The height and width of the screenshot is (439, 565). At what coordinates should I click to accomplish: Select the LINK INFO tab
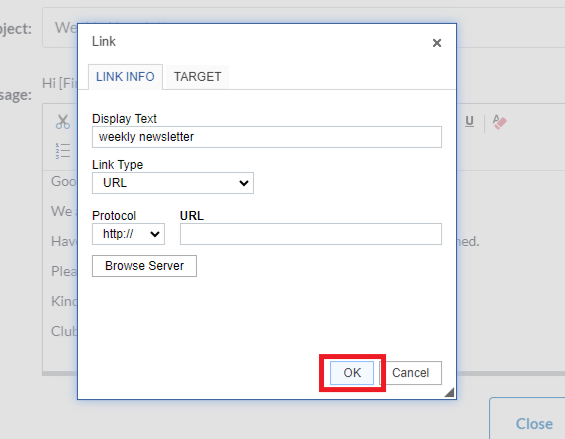pyautogui.click(x=125, y=77)
